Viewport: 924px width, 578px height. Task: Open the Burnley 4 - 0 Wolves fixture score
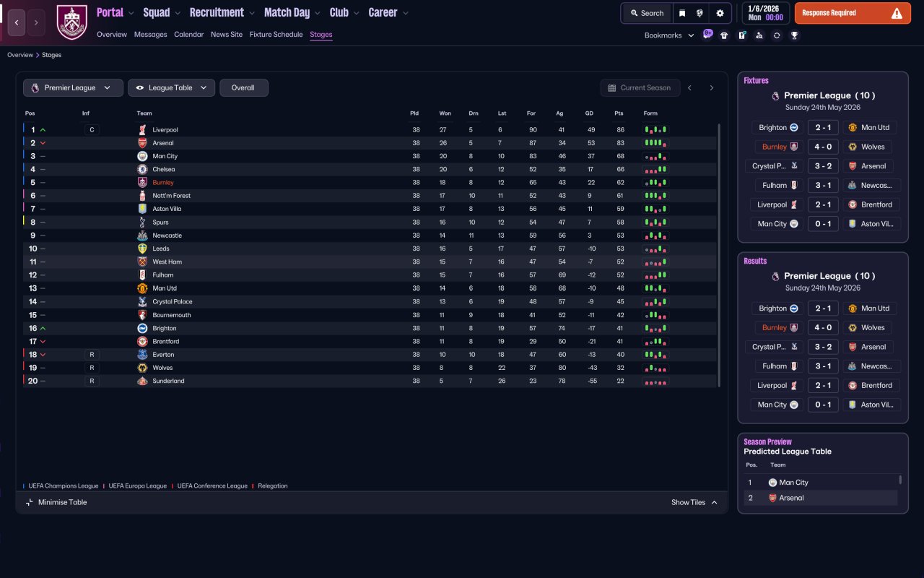[823, 147]
